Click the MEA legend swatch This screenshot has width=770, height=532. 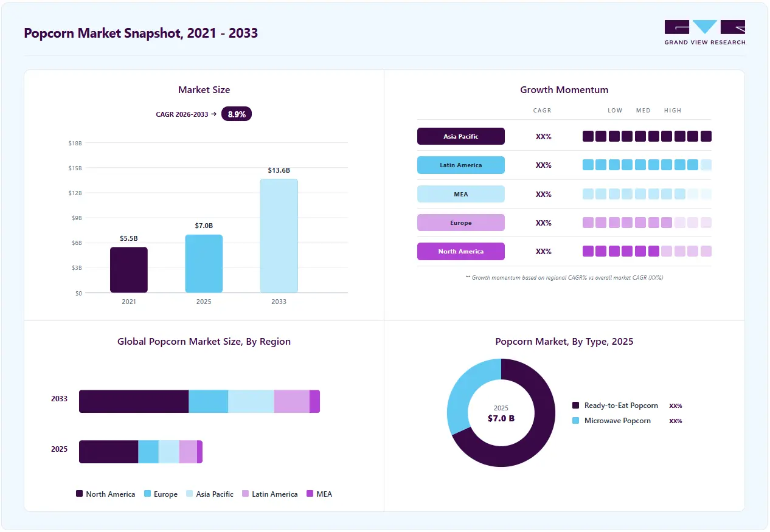pyautogui.click(x=310, y=494)
